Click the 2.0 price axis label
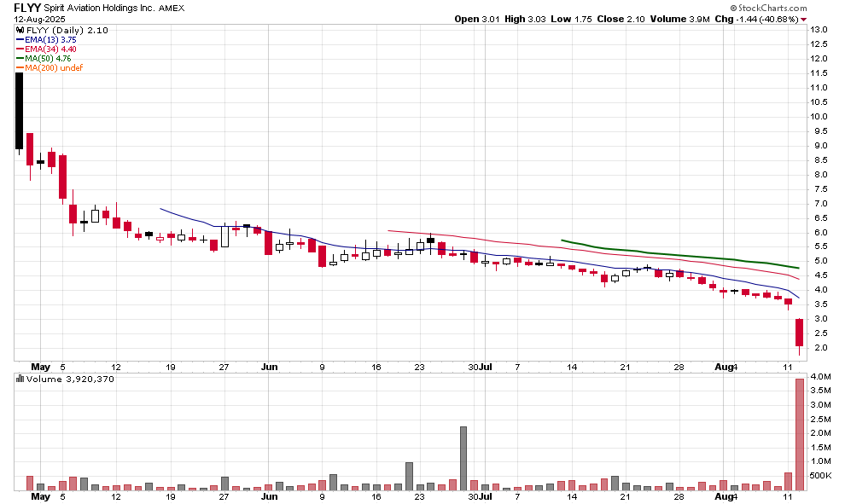 [821, 348]
